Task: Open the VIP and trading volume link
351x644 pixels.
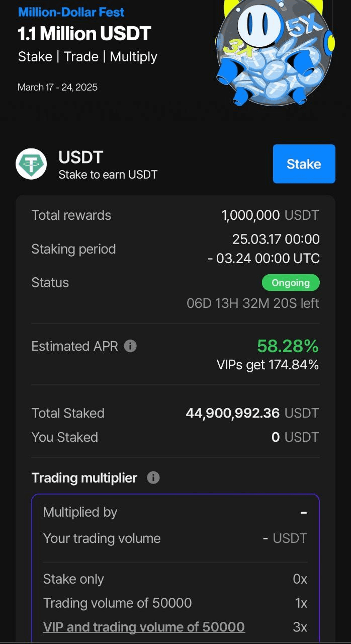Action: 144,627
